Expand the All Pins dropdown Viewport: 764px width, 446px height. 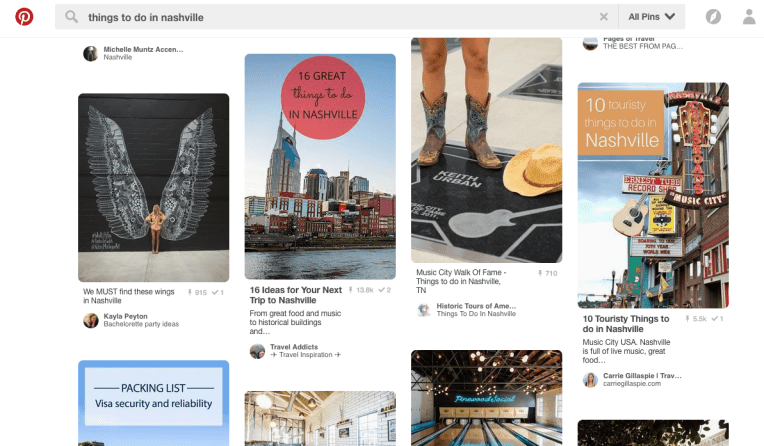click(651, 17)
